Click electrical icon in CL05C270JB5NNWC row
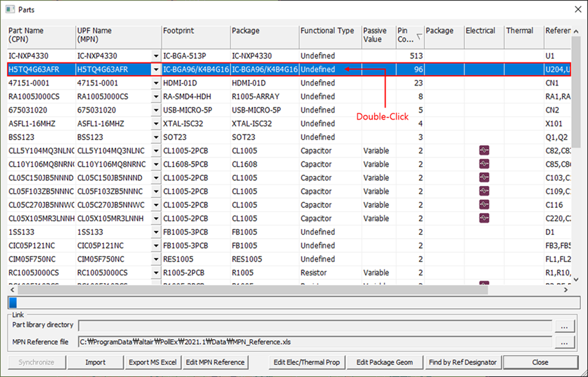Viewport: 588px width, 377px height. 484,205
